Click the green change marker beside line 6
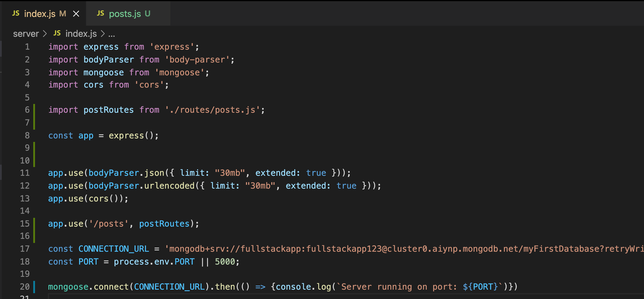The height and width of the screenshot is (299, 644). pos(34,117)
